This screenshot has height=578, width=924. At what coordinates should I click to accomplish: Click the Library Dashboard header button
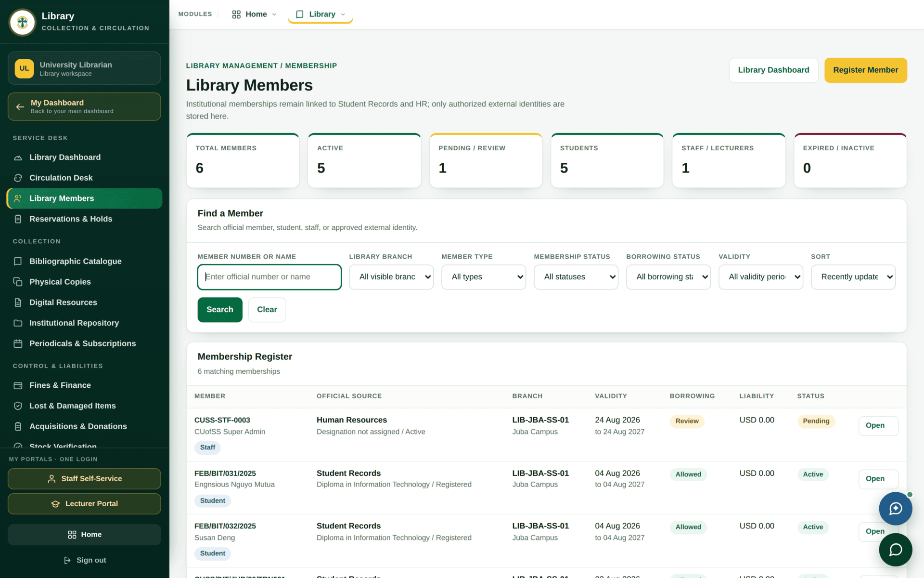[x=773, y=70]
